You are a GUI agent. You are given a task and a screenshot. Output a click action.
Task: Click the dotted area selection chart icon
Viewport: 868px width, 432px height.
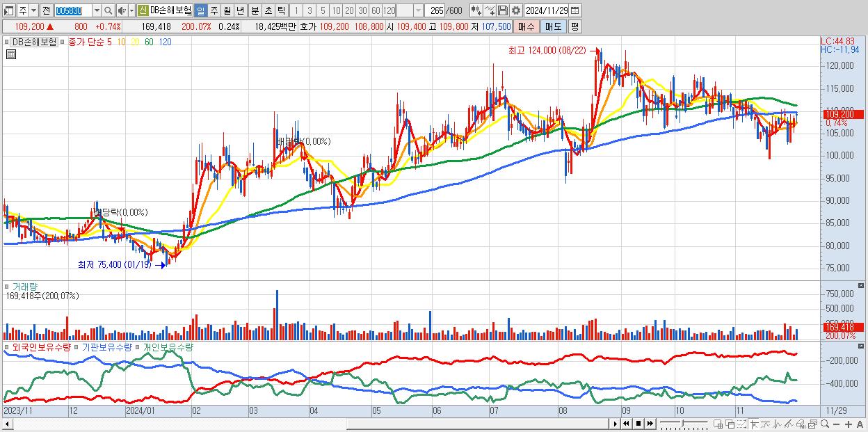741,424
